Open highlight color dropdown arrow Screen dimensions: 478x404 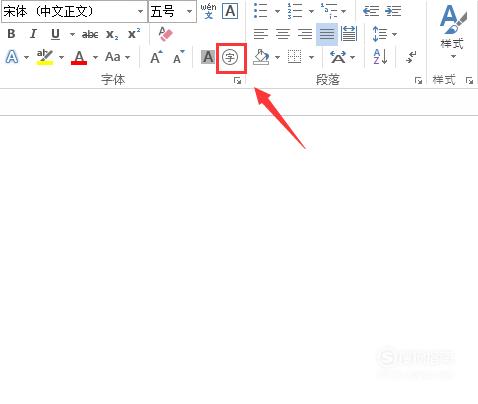pyautogui.click(x=61, y=57)
